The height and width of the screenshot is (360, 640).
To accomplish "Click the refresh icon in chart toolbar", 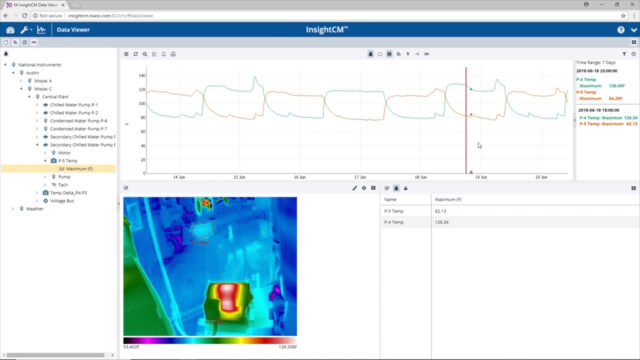I will point(136,54).
